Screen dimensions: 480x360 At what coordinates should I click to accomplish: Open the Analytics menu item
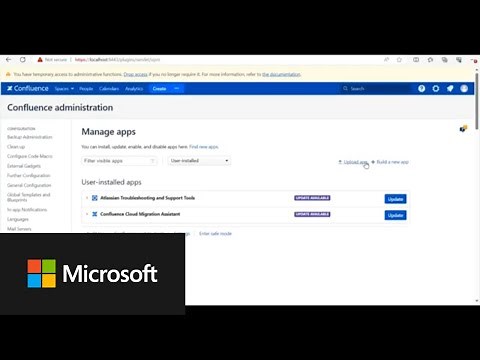tap(134, 89)
